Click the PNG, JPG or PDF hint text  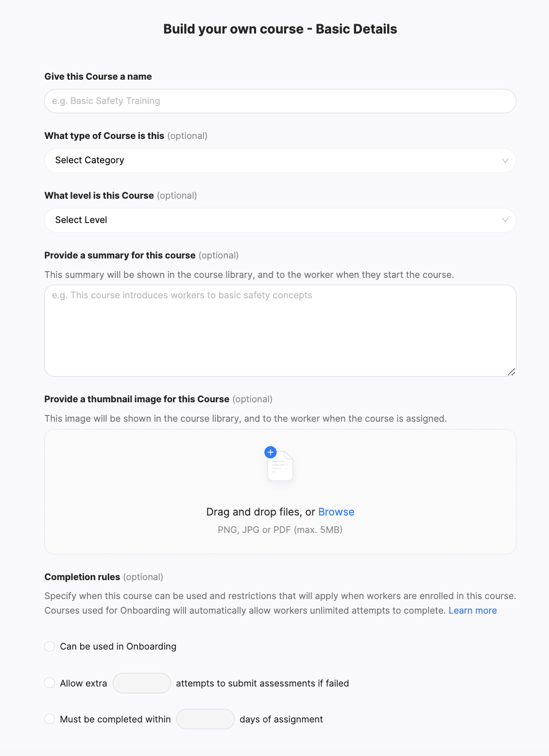point(280,530)
